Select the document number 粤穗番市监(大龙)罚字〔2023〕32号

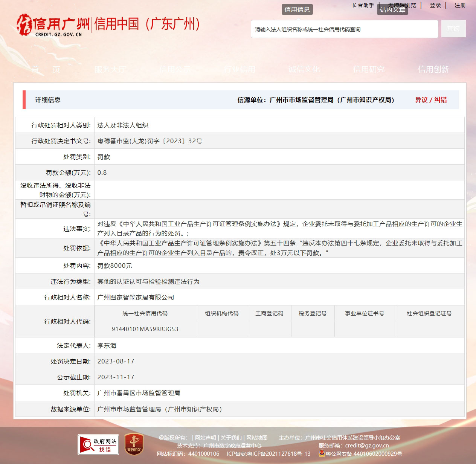(x=150, y=141)
